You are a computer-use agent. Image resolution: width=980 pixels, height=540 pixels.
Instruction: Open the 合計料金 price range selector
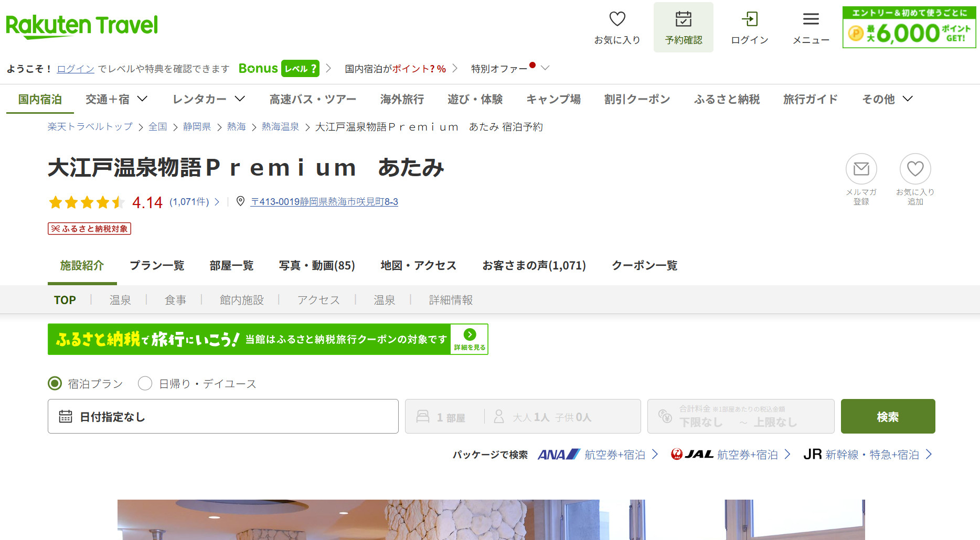741,416
